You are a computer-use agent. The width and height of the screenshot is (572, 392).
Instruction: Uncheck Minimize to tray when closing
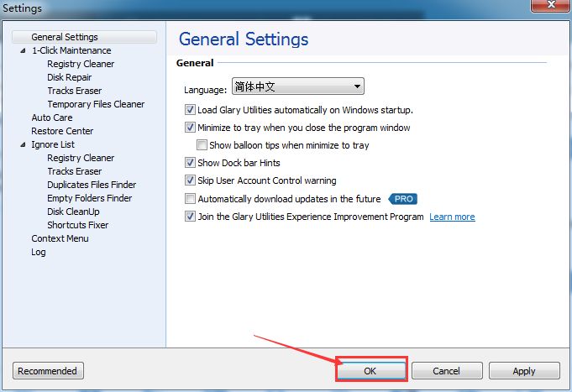pyautogui.click(x=190, y=128)
